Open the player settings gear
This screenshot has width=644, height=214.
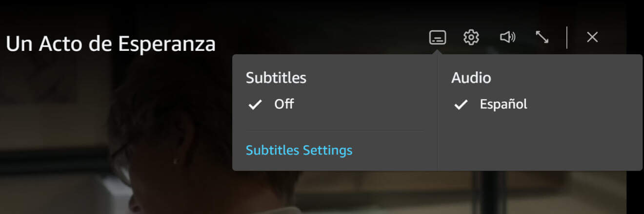pyautogui.click(x=471, y=37)
